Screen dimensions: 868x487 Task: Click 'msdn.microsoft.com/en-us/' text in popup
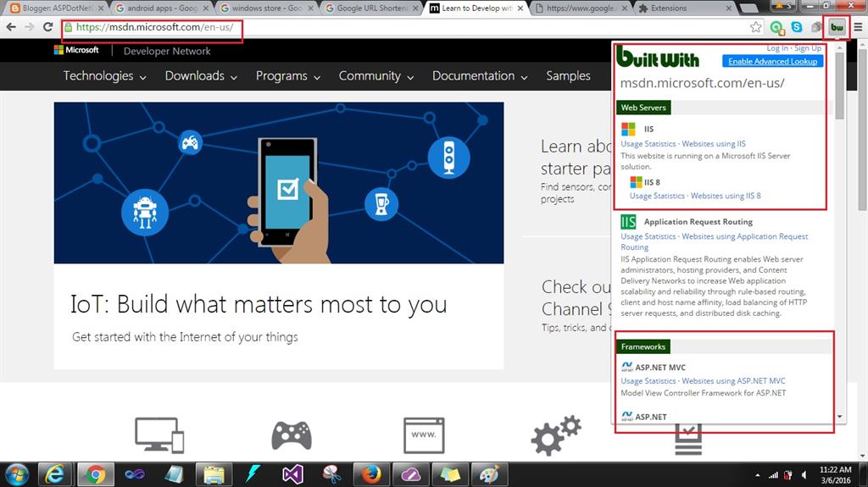[x=702, y=83]
